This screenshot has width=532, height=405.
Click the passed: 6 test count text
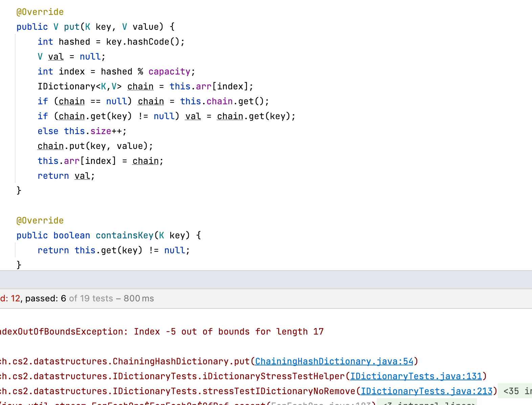(x=45, y=298)
